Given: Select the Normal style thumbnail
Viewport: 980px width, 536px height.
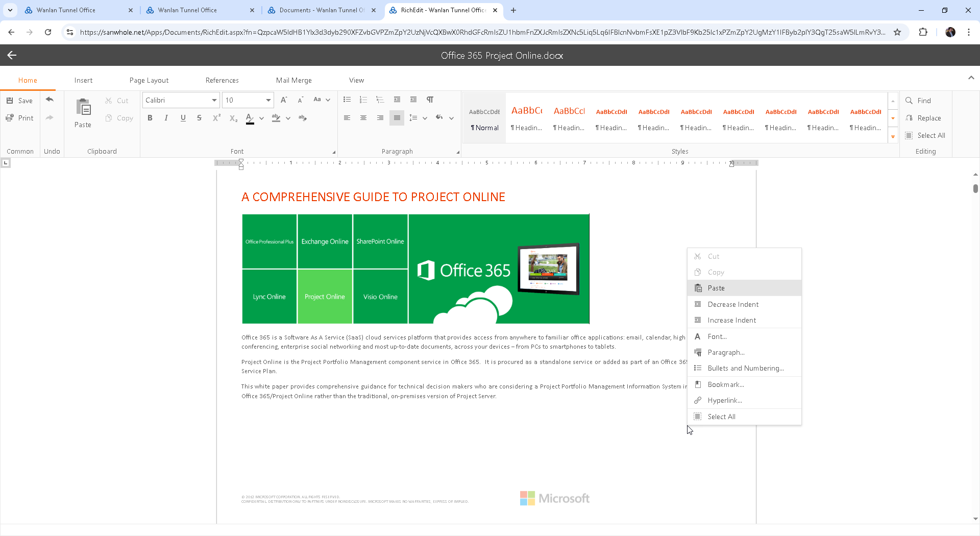Looking at the screenshot, I should (x=484, y=118).
